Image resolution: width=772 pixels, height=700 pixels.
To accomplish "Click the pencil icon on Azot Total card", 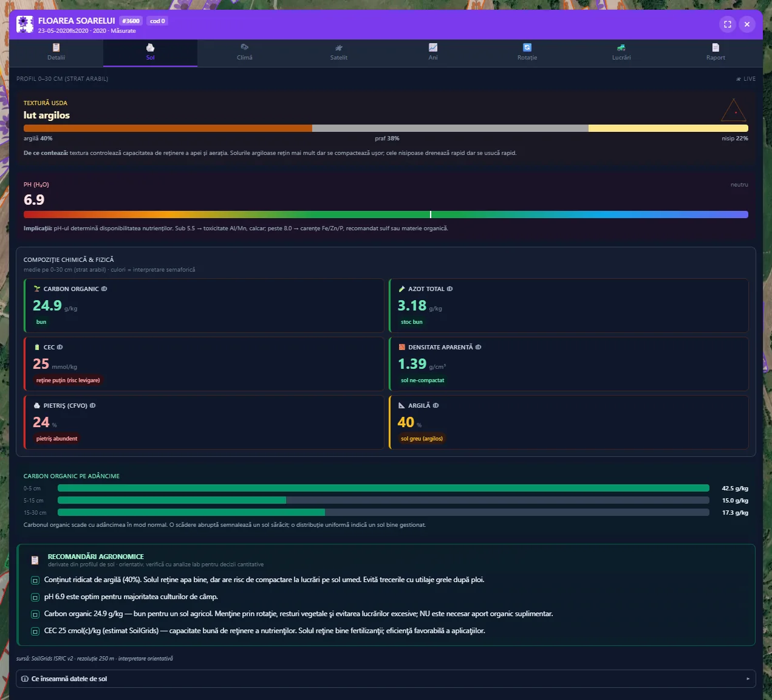I will 401,289.
